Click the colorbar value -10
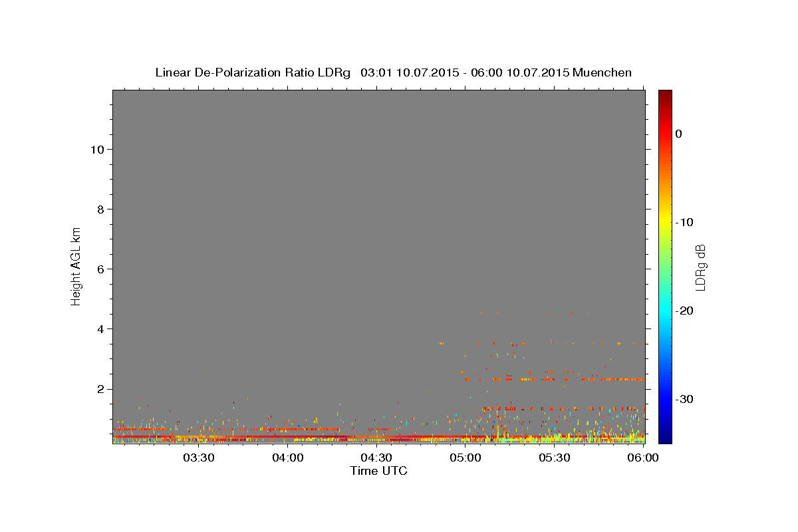Image resolution: width=798 pixels, height=532 pixels. pos(684,222)
